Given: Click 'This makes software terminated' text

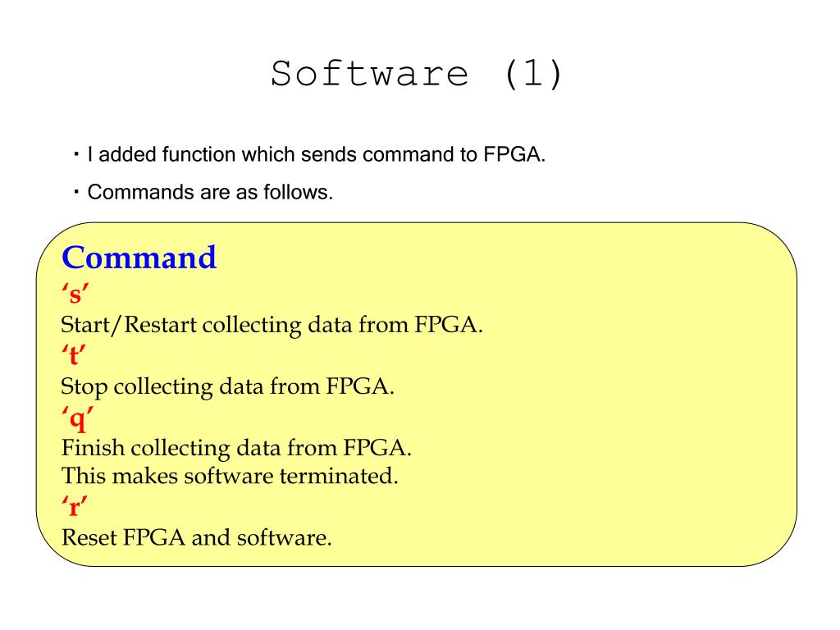Looking at the screenshot, I should pos(230,476).
